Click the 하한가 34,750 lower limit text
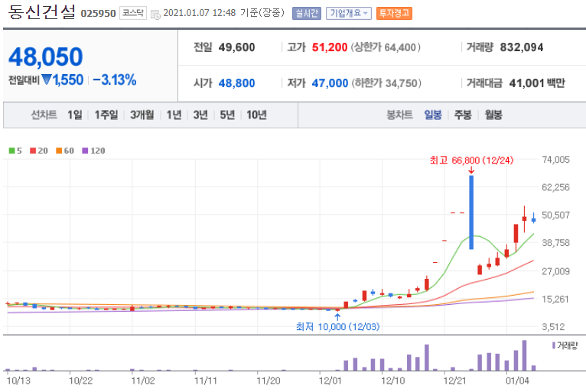Screen dimensions: 586x392 386,83
